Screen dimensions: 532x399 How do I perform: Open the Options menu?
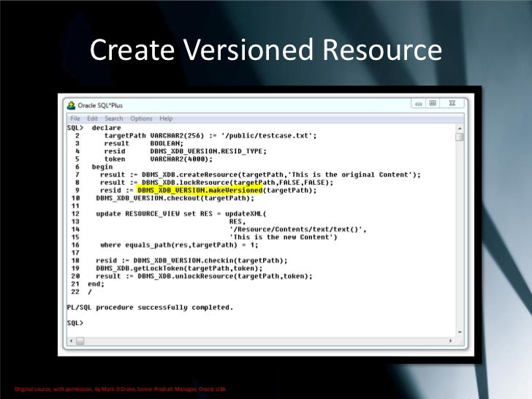141,118
